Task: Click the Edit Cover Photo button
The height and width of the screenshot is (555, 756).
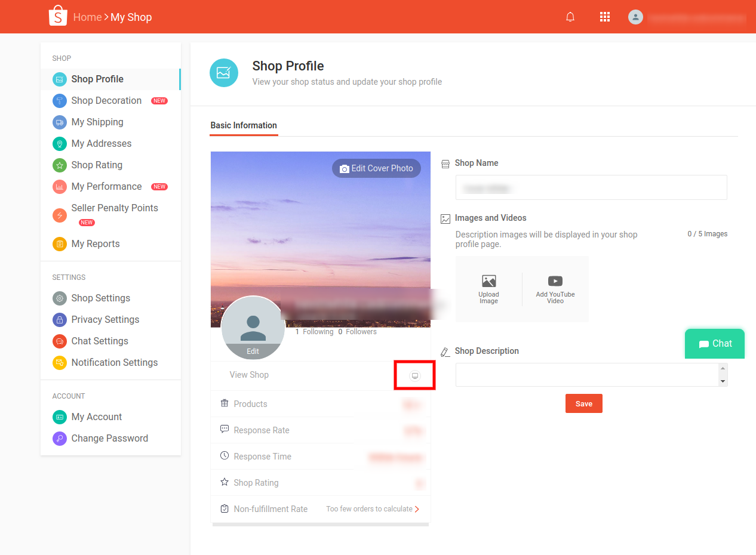Action: coord(376,168)
